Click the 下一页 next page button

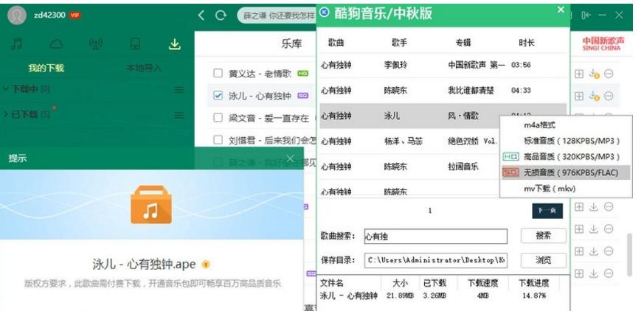click(x=547, y=211)
